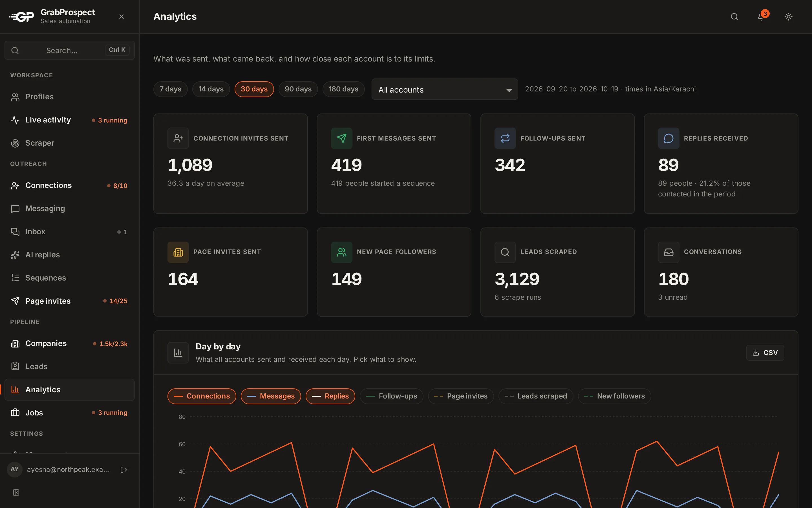Open the header search icon

(x=734, y=16)
